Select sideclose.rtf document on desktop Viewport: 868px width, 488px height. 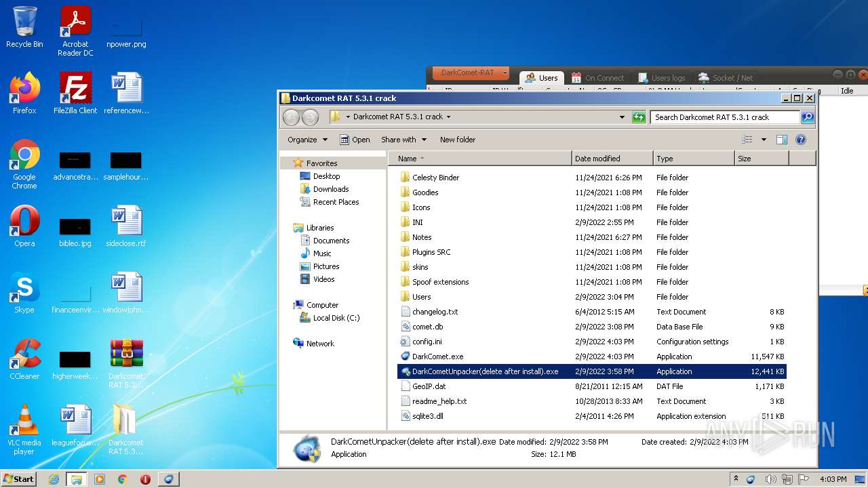pos(126,226)
